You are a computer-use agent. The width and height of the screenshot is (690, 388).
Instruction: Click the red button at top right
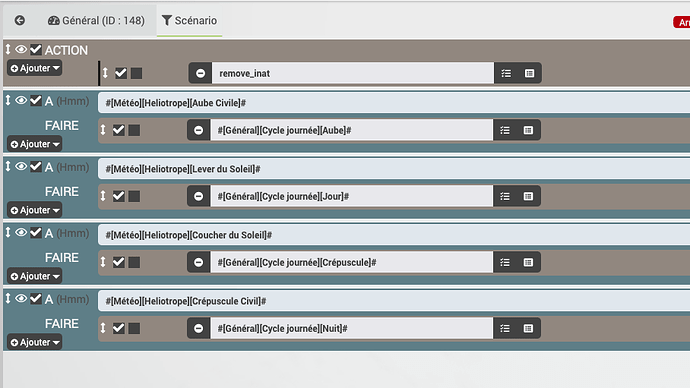(682, 22)
